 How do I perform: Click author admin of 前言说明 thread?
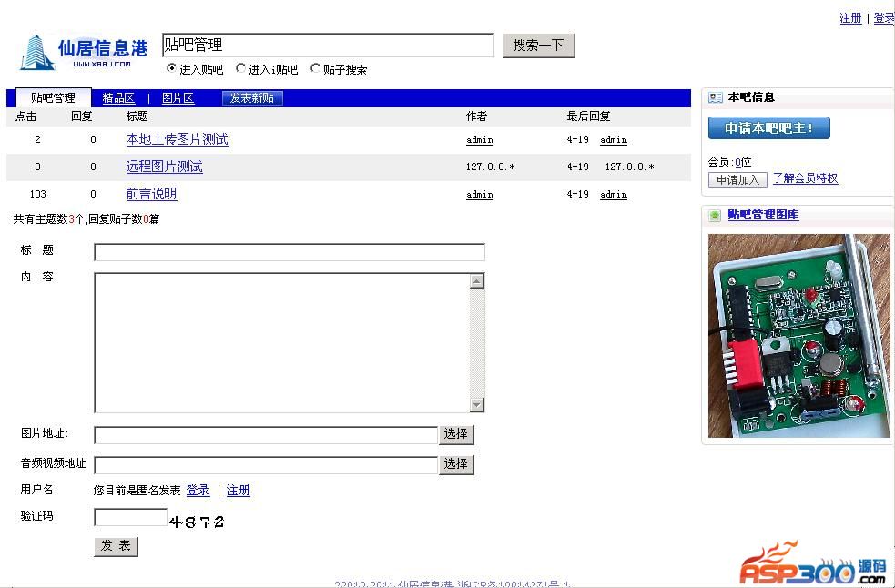point(480,195)
